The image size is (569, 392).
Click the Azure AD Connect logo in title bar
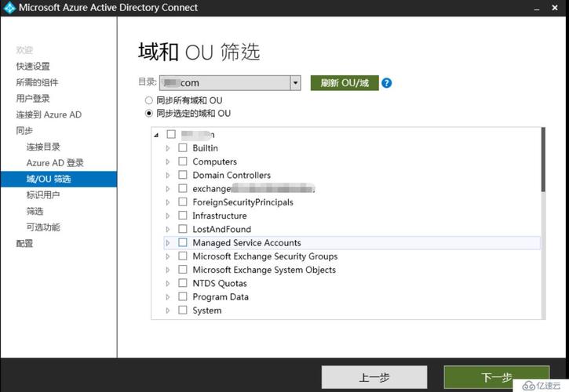pos(9,8)
